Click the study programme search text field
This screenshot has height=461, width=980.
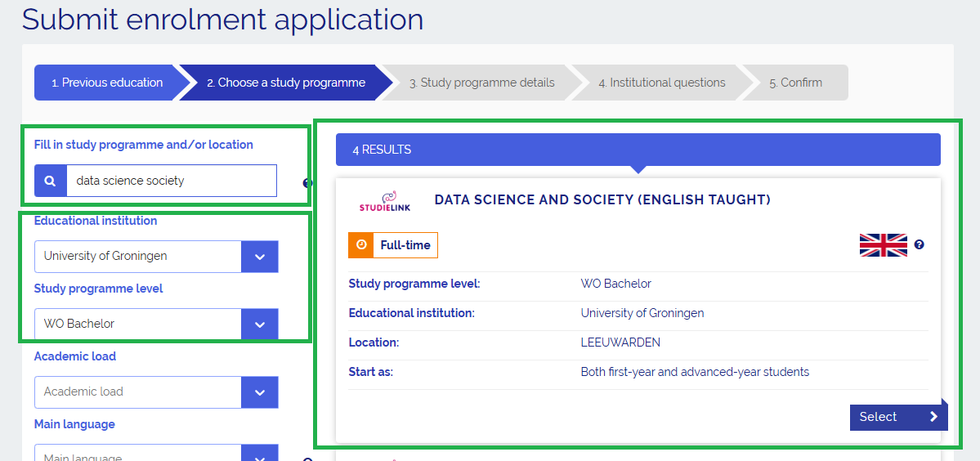171,181
